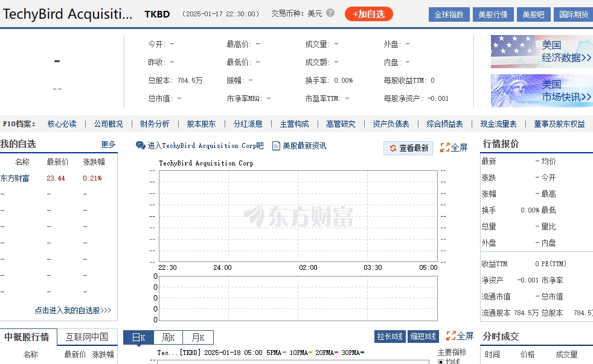Click the timestamp (2025-01-17 22:30:00) in the header
The height and width of the screenshot is (364, 593).
pyautogui.click(x=220, y=14)
